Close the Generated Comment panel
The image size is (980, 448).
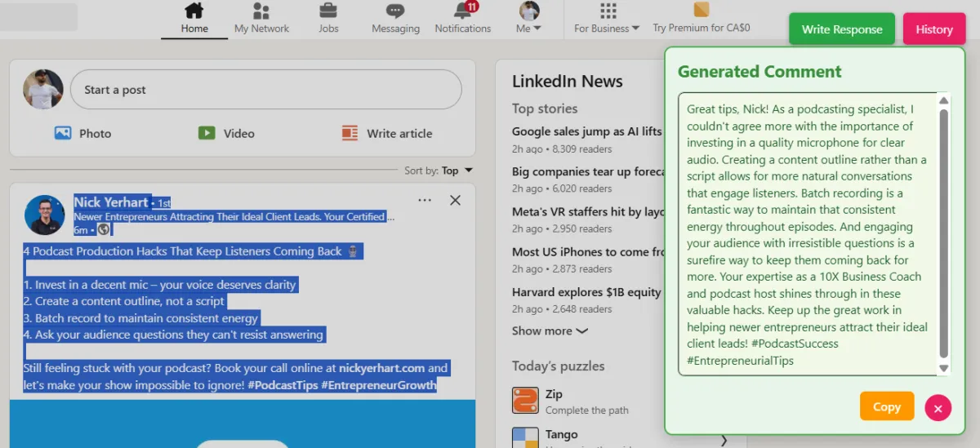click(938, 407)
